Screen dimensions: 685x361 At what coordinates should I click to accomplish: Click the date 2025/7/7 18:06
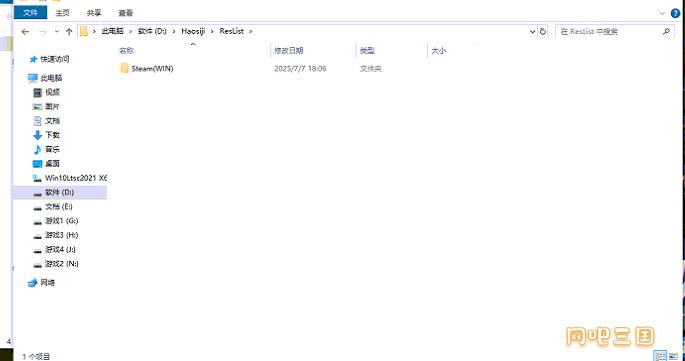tap(300, 69)
